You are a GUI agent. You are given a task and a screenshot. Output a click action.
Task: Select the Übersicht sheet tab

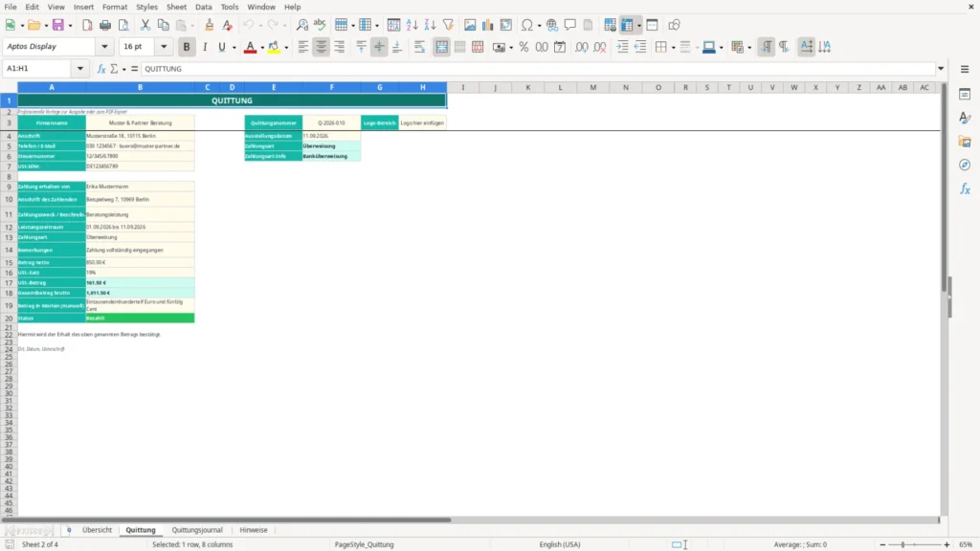coord(97,530)
